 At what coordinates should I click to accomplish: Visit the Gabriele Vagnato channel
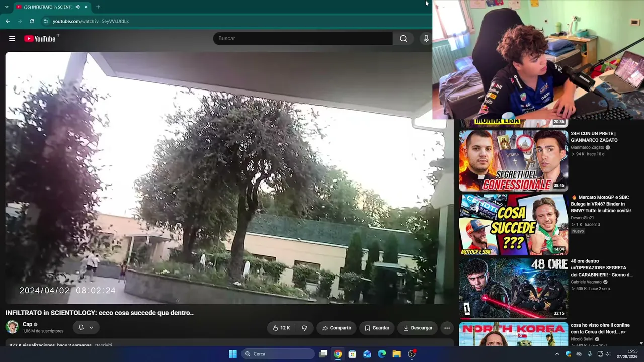click(x=586, y=282)
